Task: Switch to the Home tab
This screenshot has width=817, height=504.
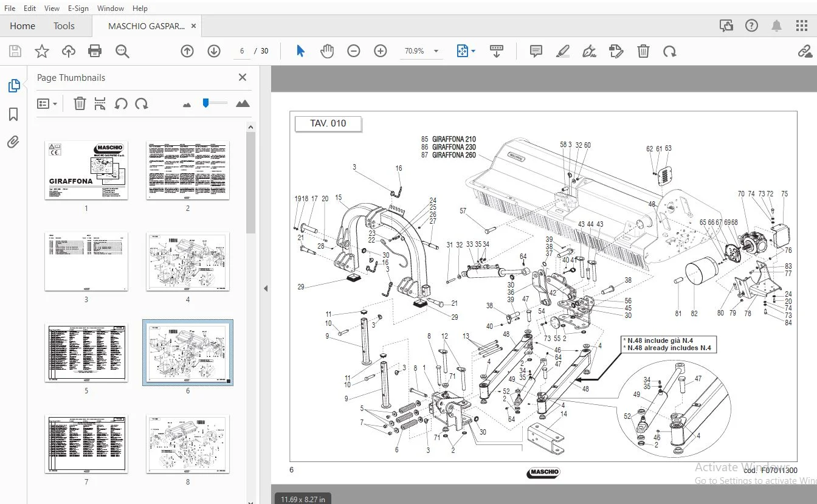Action: click(x=22, y=26)
